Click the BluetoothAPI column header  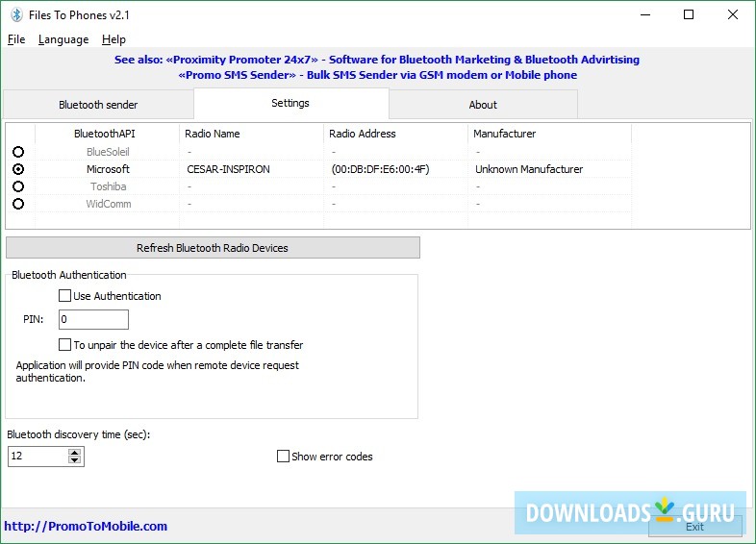(x=105, y=134)
